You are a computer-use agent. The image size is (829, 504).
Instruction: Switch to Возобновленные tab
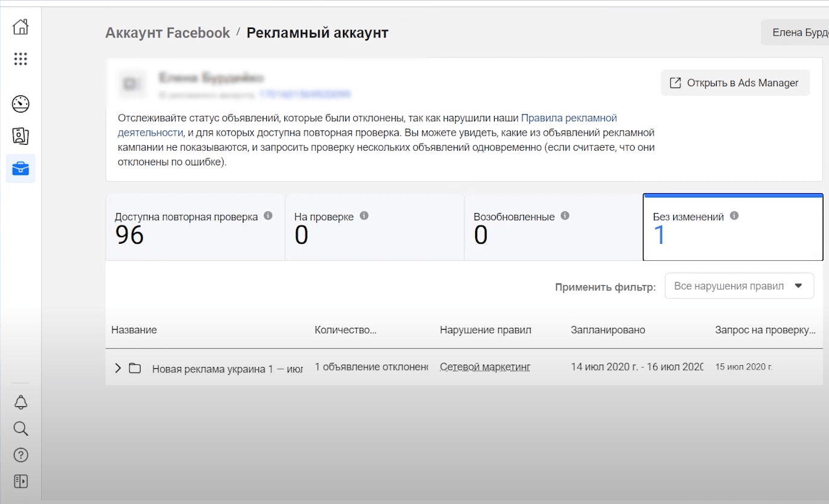click(554, 228)
